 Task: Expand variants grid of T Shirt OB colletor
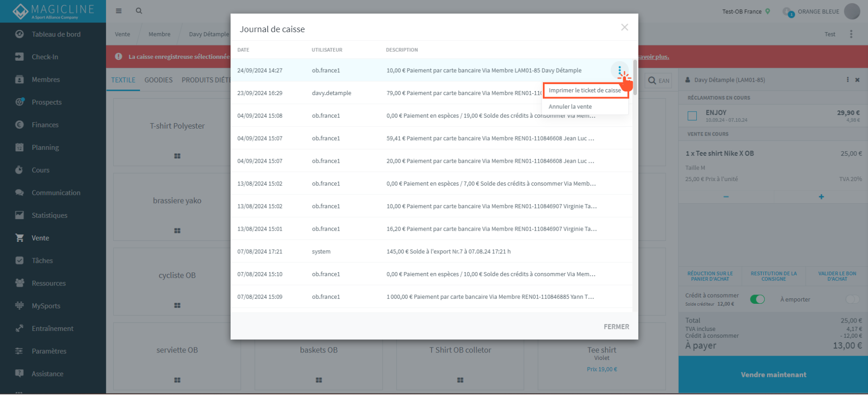point(460,380)
